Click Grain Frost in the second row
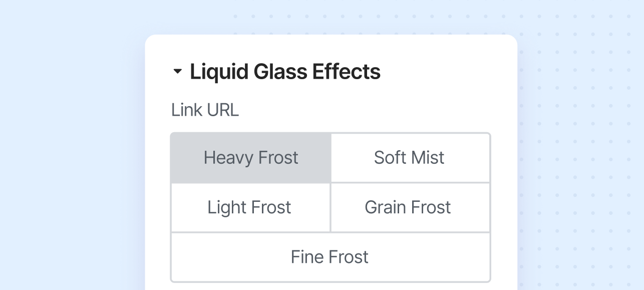The width and height of the screenshot is (644, 290). click(x=408, y=207)
